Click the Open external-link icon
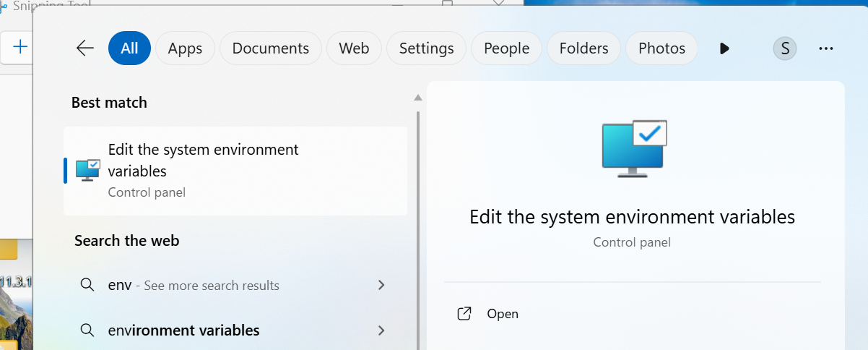The width and height of the screenshot is (868, 350). (465, 314)
